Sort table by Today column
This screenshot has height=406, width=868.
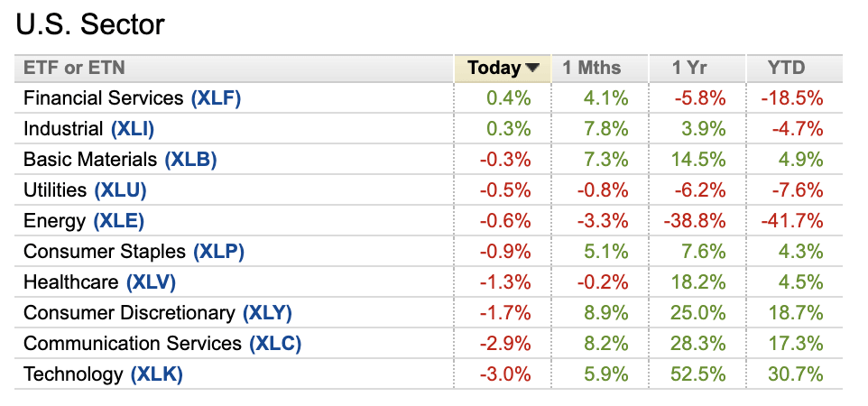(494, 69)
